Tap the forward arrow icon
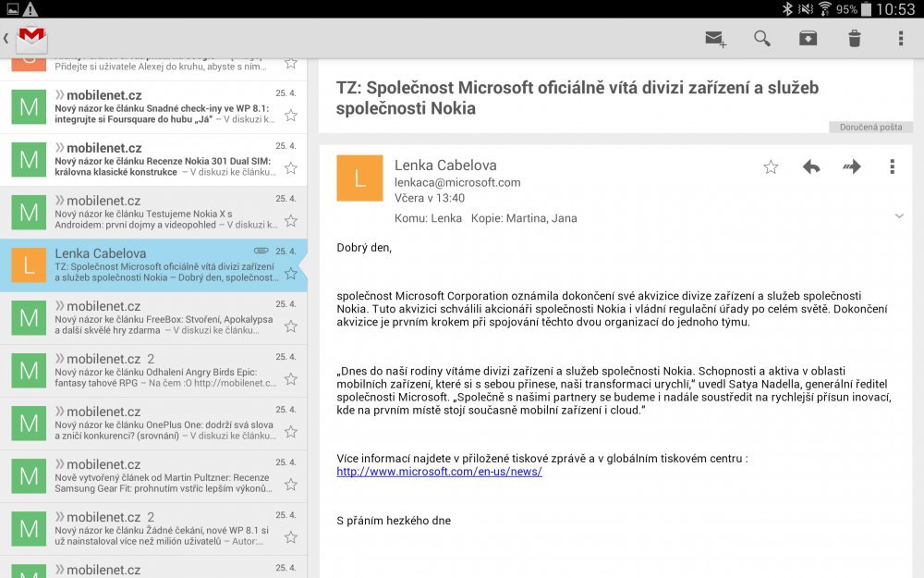Image resolution: width=924 pixels, height=578 pixels. tap(851, 166)
